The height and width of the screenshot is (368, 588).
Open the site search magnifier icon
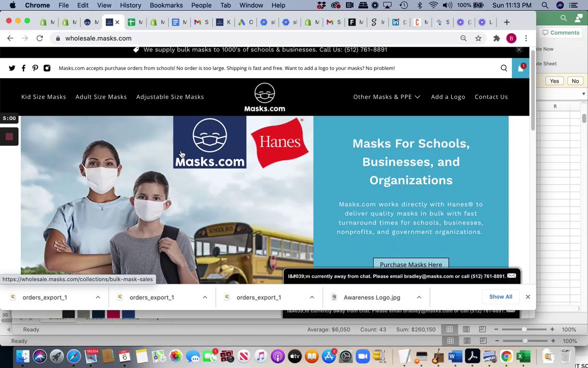click(x=504, y=68)
